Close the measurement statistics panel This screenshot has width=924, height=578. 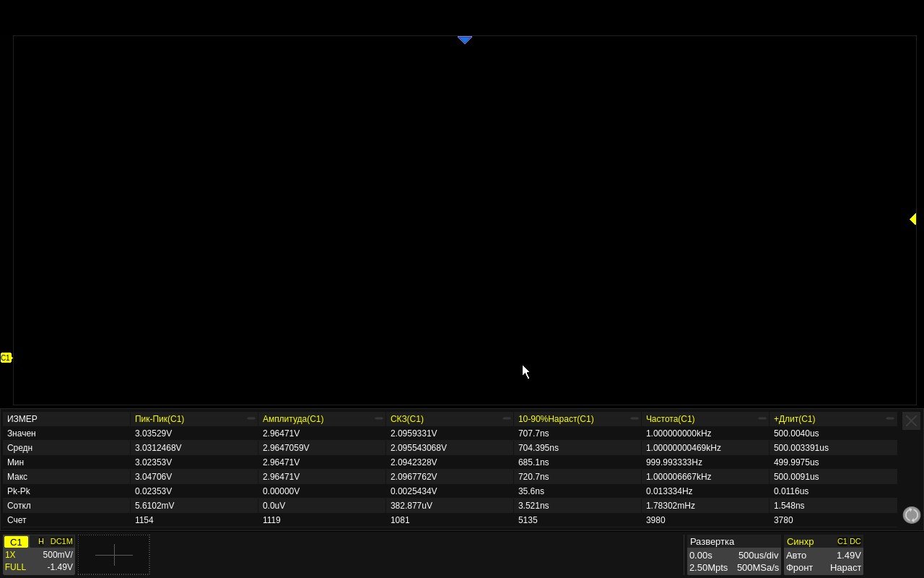point(911,420)
